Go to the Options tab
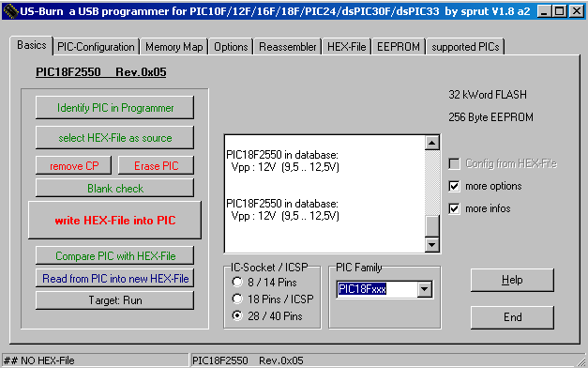The width and height of the screenshot is (588, 368). [x=231, y=47]
